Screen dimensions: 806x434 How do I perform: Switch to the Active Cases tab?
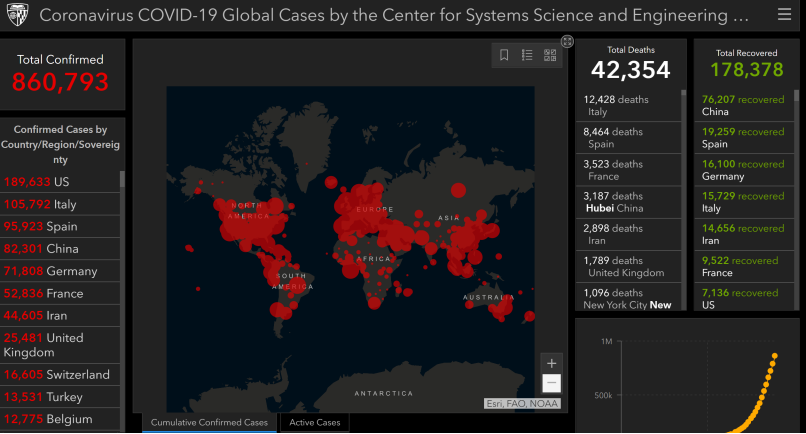click(315, 423)
